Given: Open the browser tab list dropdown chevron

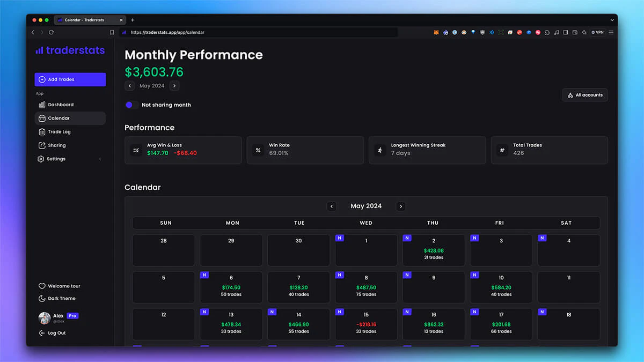Looking at the screenshot, I should click(x=612, y=20).
